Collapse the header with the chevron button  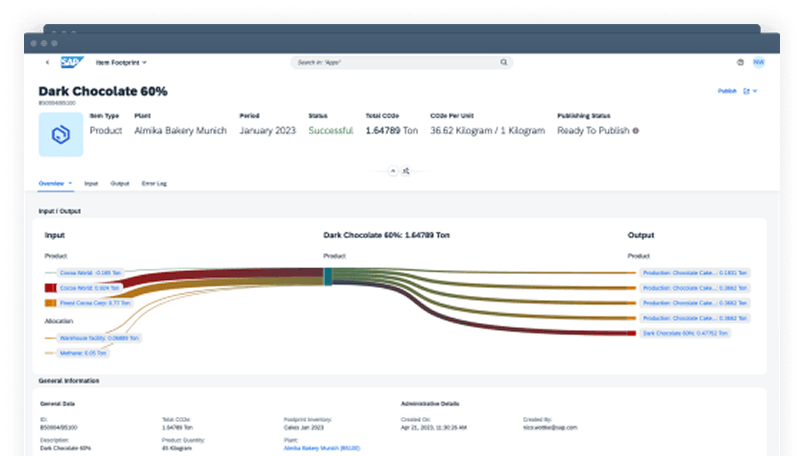point(393,171)
